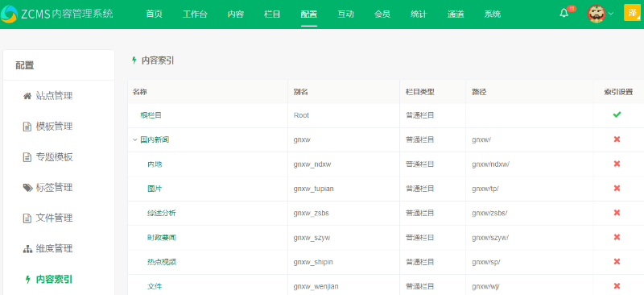This screenshot has width=644, height=295.
Task: Click the 时政要闻 column name
Action: [162, 238]
